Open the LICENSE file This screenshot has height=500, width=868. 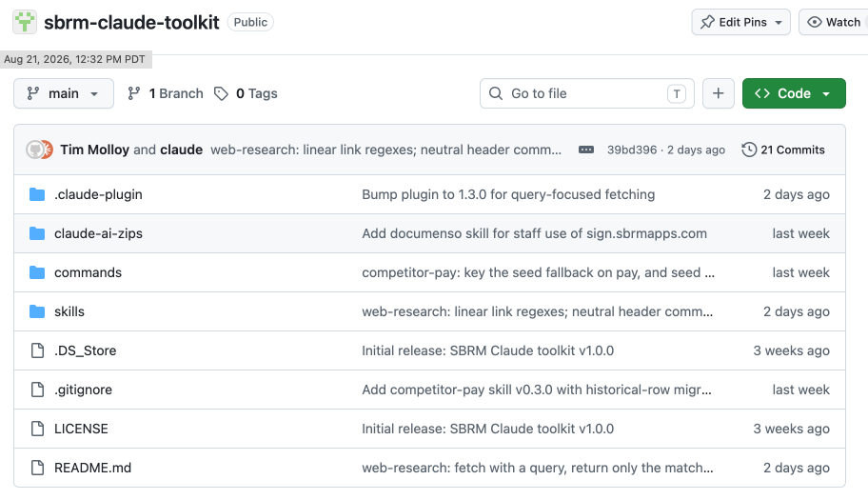(81, 429)
